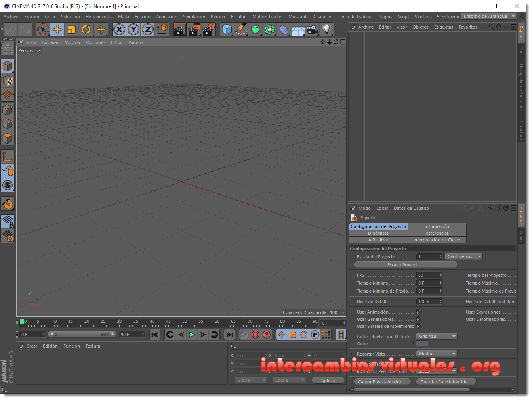Toggle Usar Sistema de Movimiento checkbox
The height and width of the screenshot is (400, 532).
[418, 326]
